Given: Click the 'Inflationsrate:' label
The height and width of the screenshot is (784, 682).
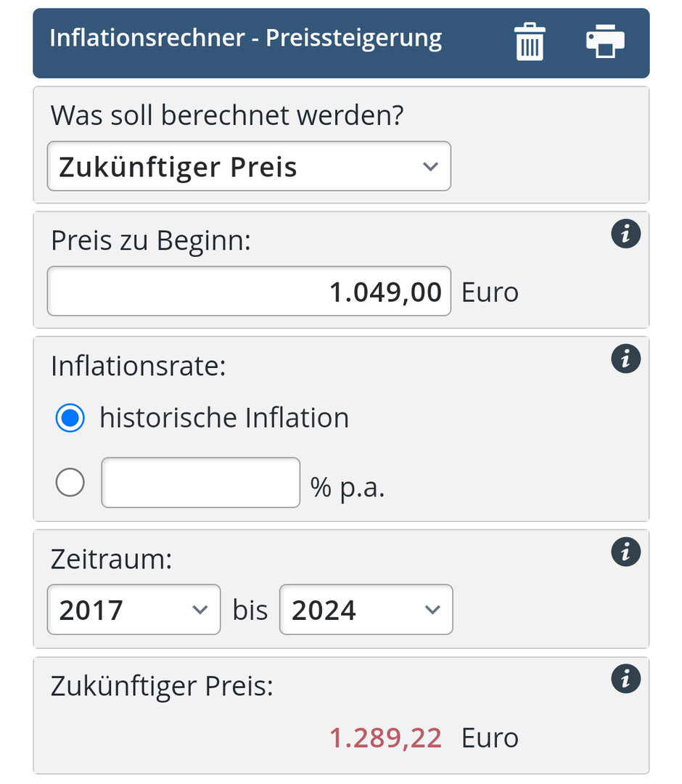Looking at the screenshot, I should [x=139, y=366].
